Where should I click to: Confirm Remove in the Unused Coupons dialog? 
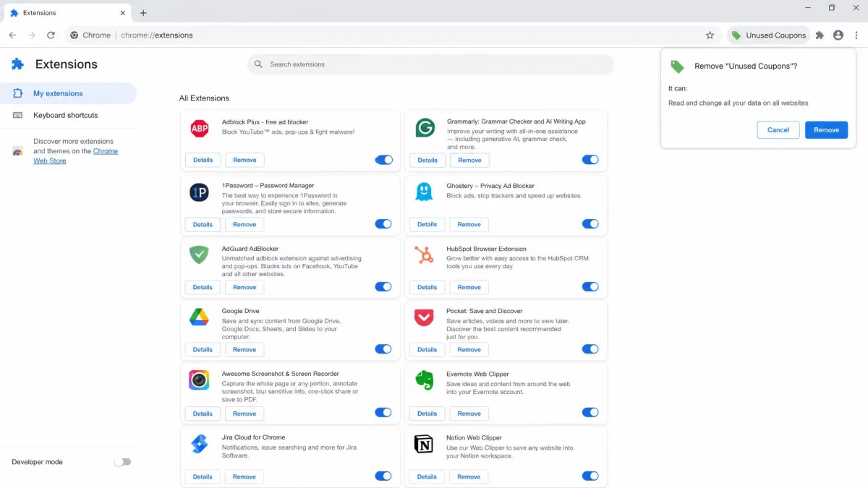coord(826,130)
